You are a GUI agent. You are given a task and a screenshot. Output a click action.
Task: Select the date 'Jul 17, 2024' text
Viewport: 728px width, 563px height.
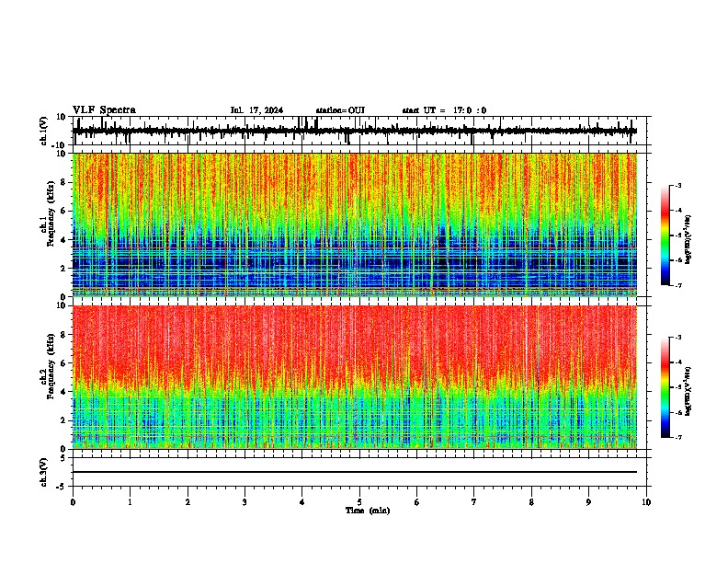256,110
